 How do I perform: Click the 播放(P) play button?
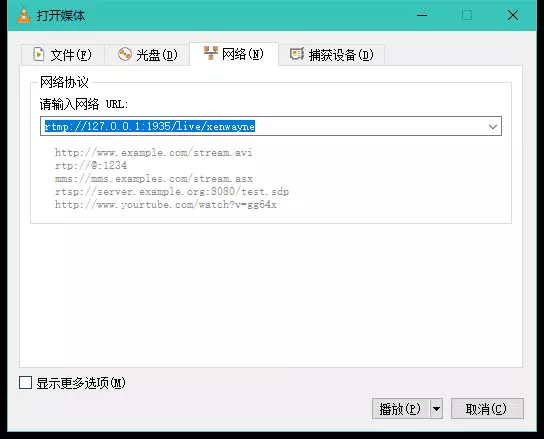click(x=401, y=408)
